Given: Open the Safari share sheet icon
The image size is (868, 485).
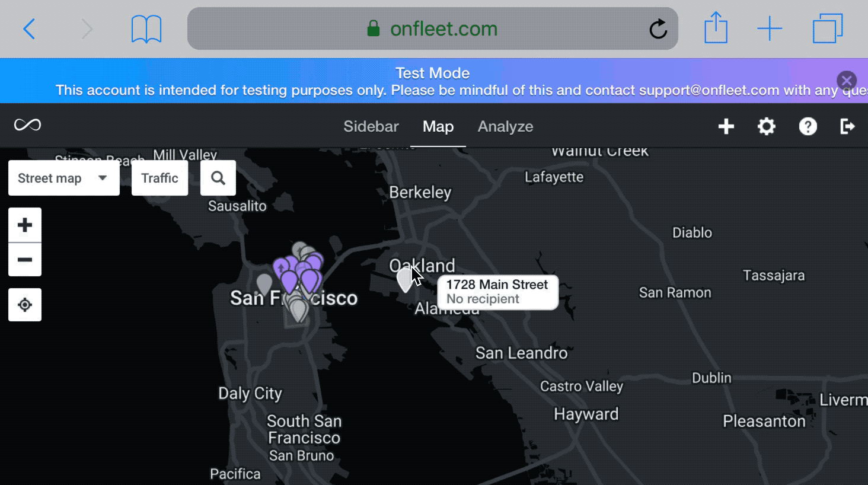Looking at the screenshot, I should (716, 27).
